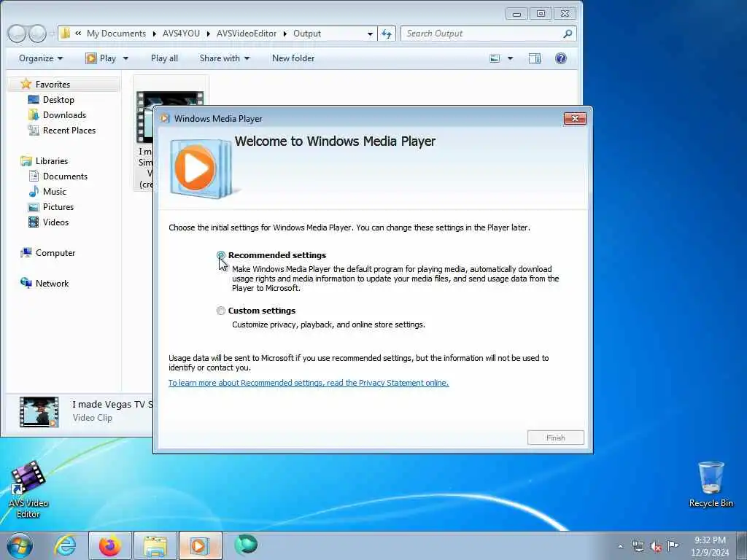The height and width of the screenshot is (560, 747).
Task: Show hidden tray icons arrow
Action: click(x=620, y=546)
